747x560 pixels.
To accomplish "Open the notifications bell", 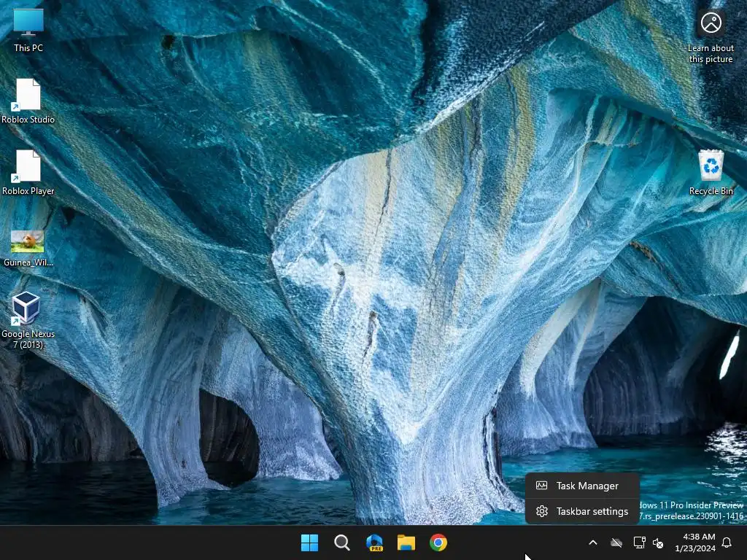I will coord(727,542).
